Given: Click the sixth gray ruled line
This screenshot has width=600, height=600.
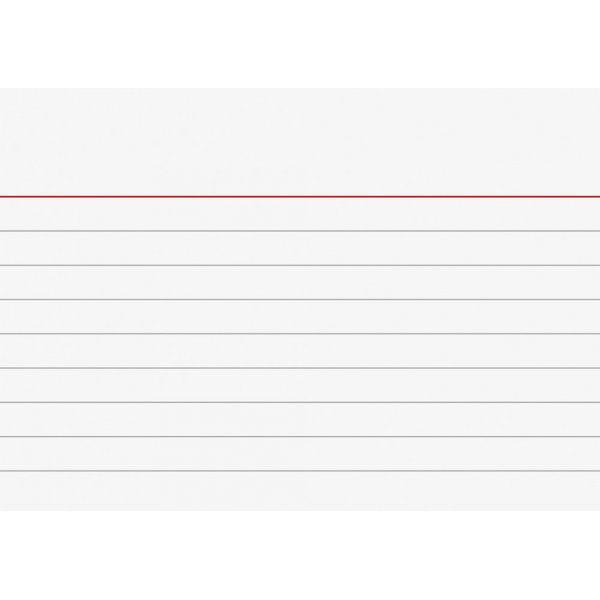Looking at the screenshot, I should 300,402.
